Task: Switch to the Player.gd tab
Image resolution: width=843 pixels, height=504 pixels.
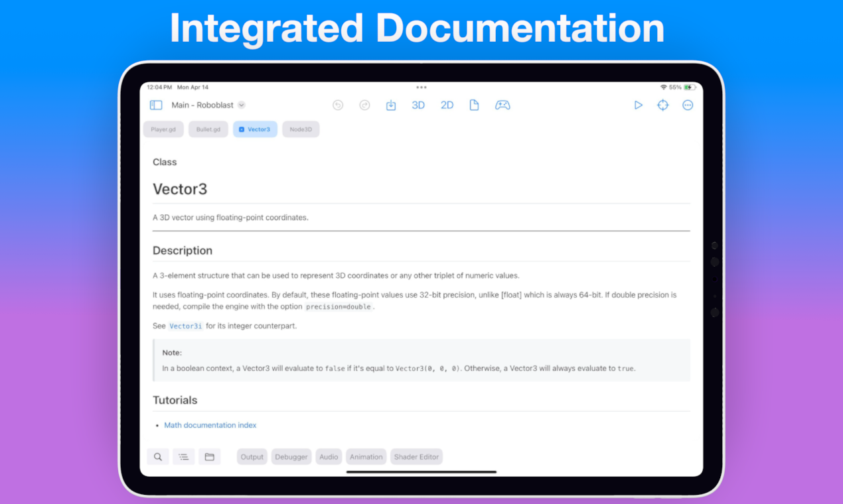Action: click(163, 129)
